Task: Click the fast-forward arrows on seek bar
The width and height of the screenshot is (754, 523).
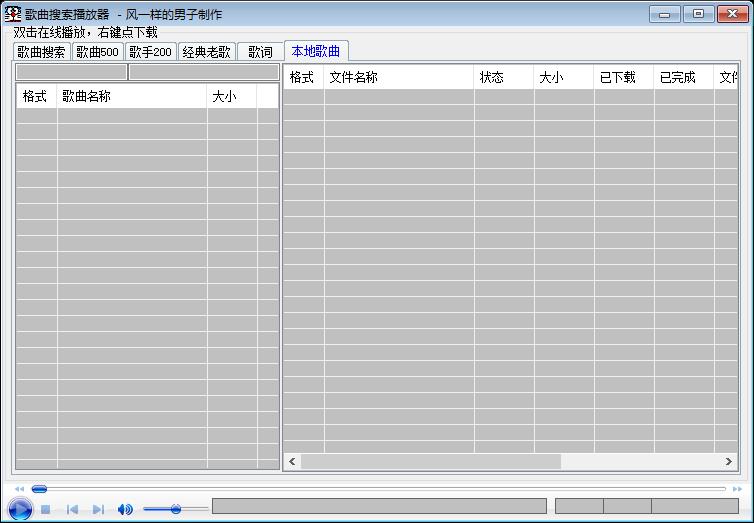Action: [x=738, y=489]
